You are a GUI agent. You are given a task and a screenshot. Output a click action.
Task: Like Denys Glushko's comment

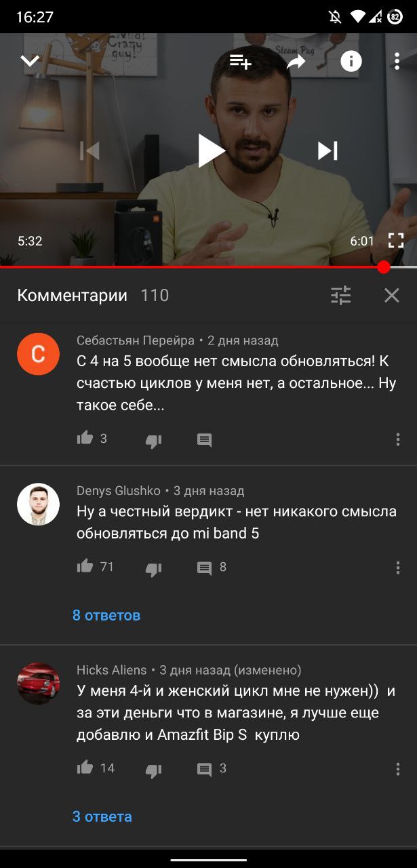pyautogui.click(x=85, y=566)
